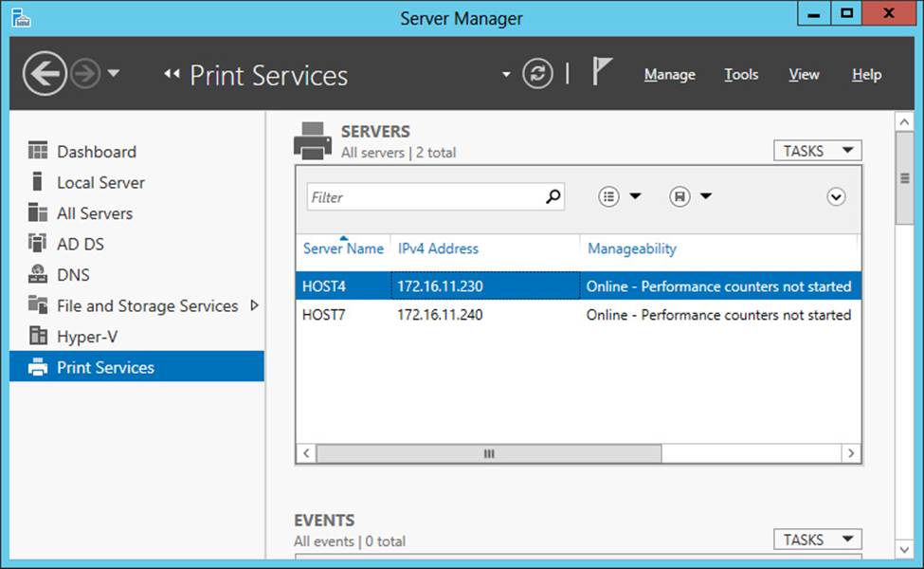Expand File and Storage Services arrow
Screen dimensions: 924x569
pos(255,305)
